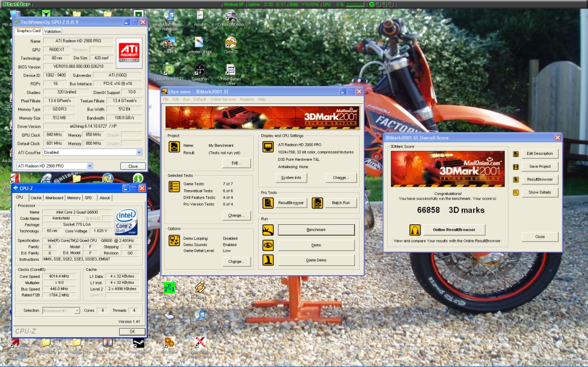
Task: Click the GPU-Z Name field 'ATI Radeon HD 2900 PRO'
Action: (79, 41)
